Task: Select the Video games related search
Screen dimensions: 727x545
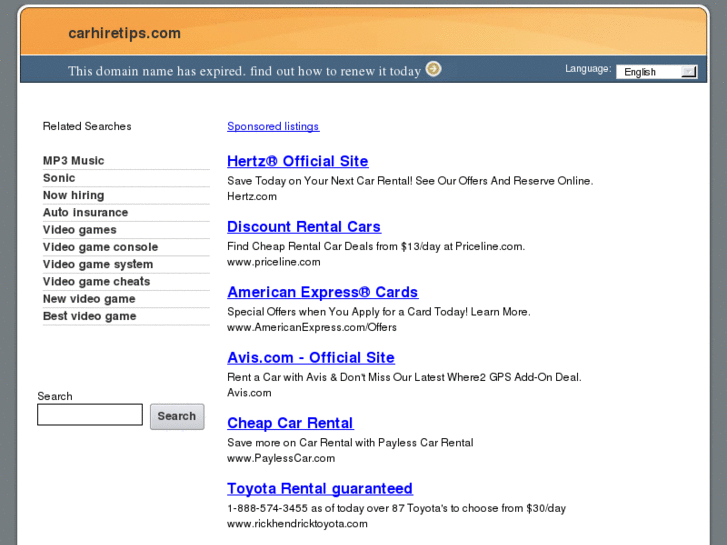Action: (x=79, y=230)
